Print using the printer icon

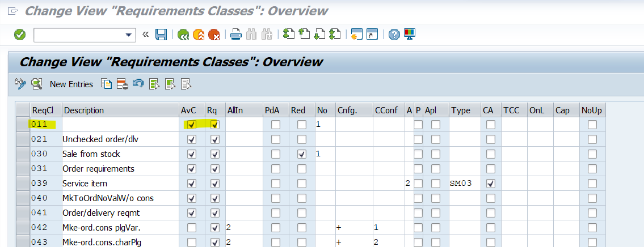click(x=235, y=35)
